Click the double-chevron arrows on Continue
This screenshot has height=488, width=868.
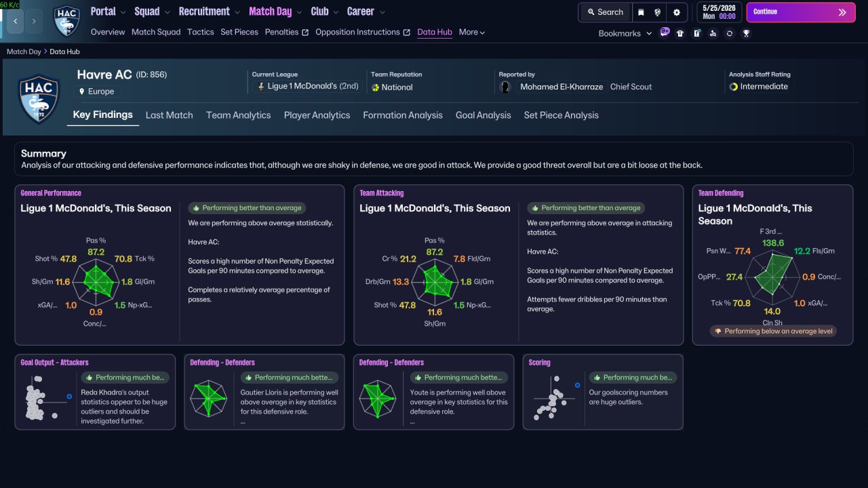(842, 12)
